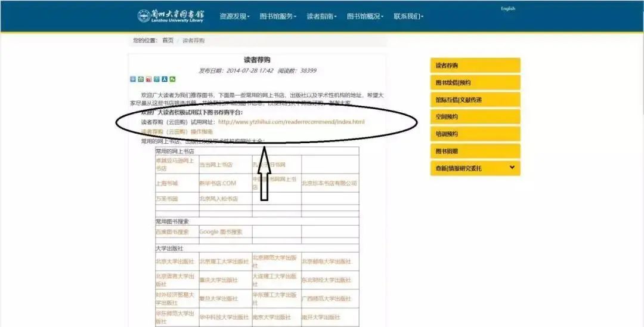Click the 发布日期 2014-07-28 17:42 text

pos(236,70)
